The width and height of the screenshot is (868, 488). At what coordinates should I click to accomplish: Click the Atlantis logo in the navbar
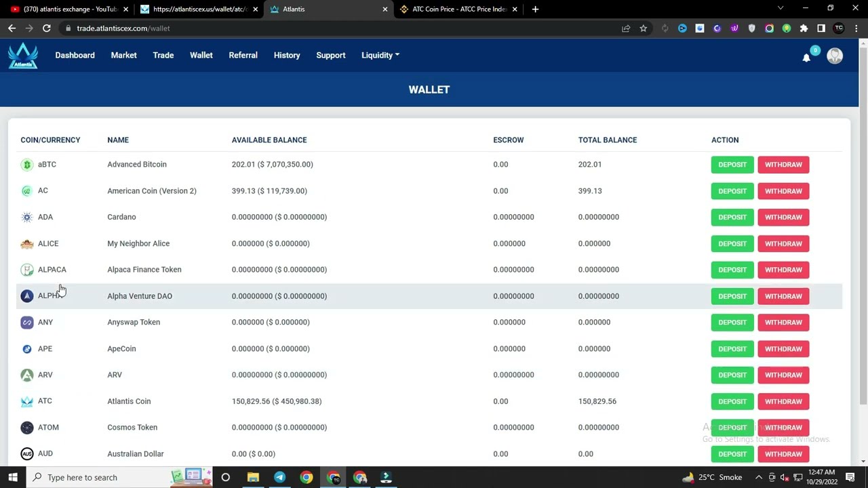pos(23,56)
